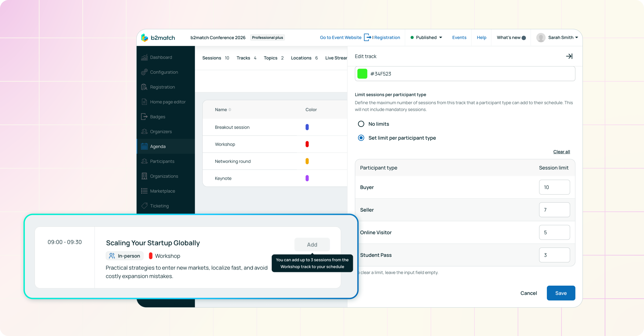Expand the Sarah Smith account menu

point(563,38)
